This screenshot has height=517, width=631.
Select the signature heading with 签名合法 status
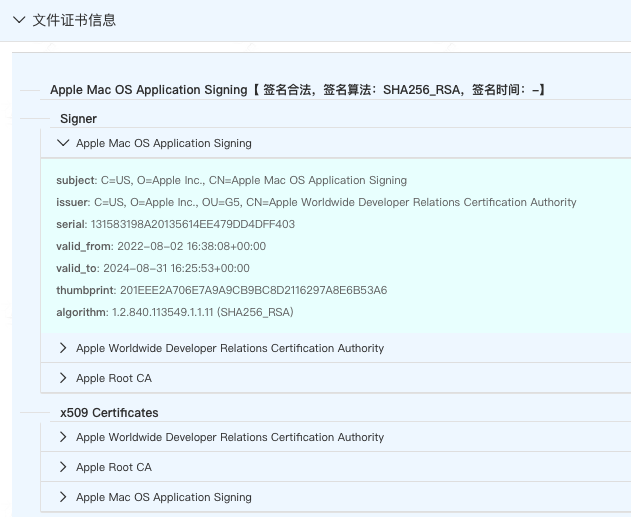298,89
